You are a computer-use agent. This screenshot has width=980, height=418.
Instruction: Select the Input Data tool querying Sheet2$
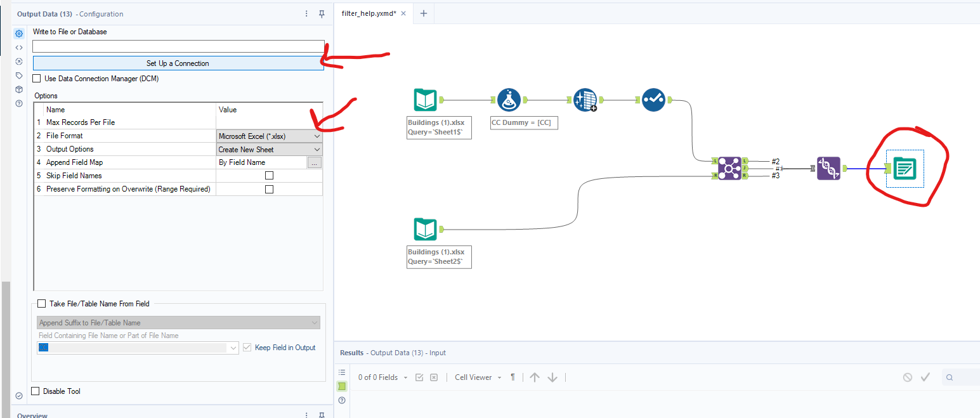pyautogui.click(x=425, y=230)
